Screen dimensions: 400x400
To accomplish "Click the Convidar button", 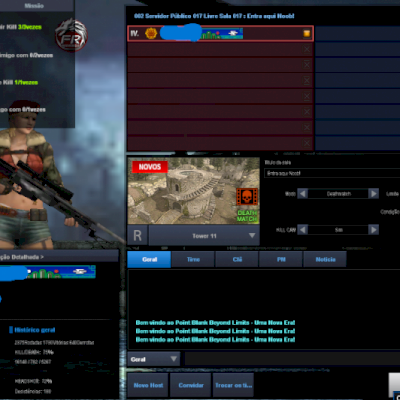I will tap(191, 385).
